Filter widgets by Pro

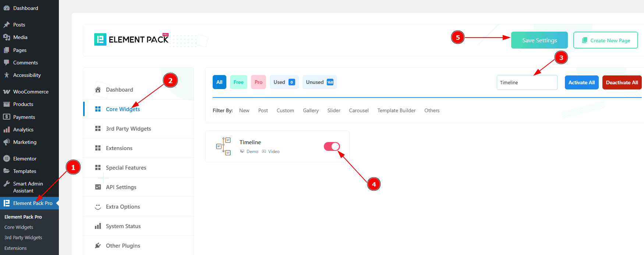tap(258, 82)
